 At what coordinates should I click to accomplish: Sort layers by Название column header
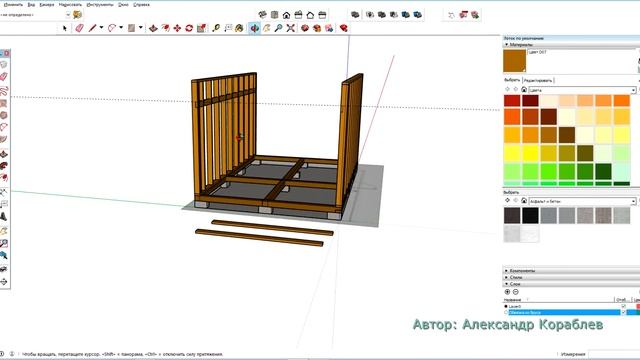[x=512, y=300]
